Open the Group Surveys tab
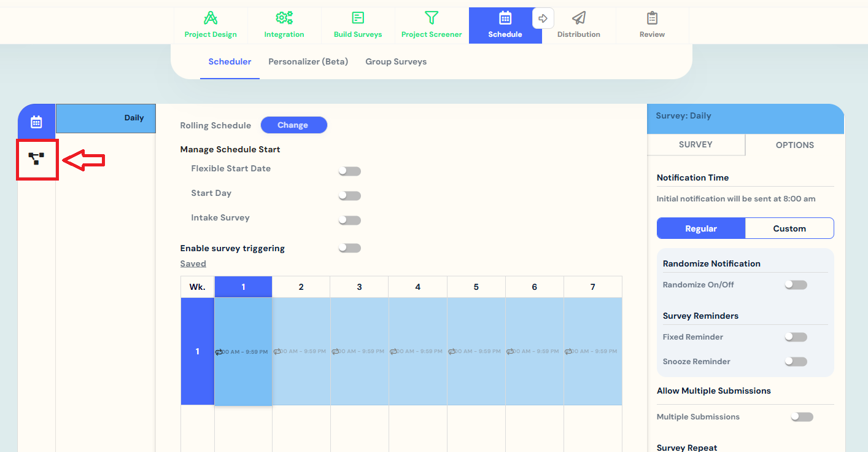This screenshot has width=868, height=452. coord(396,61)
